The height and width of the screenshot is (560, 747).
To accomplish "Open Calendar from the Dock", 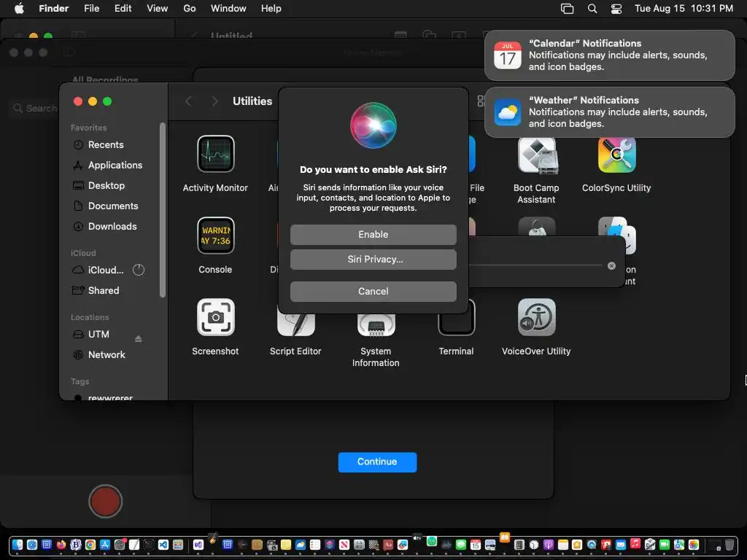I will tap(476, 545).
